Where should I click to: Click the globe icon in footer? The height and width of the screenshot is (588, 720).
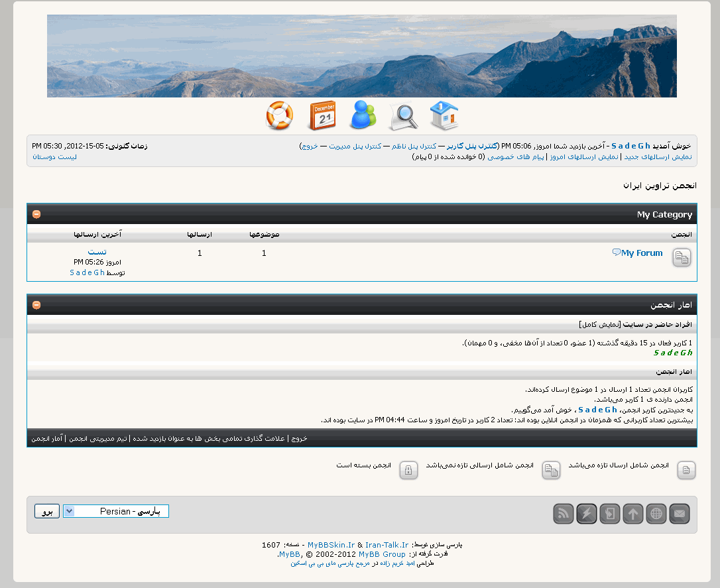656,514
